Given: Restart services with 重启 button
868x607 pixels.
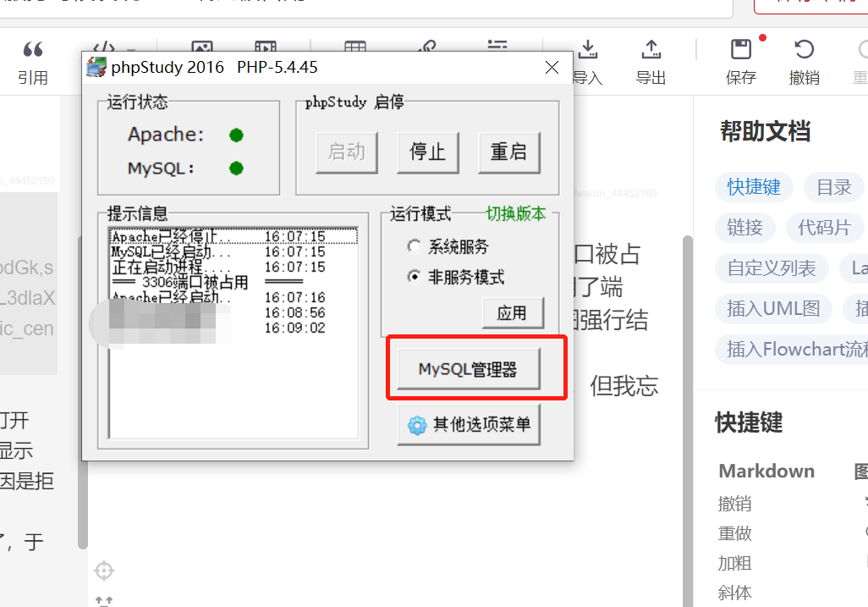Looking at the screenshot, I should click(x=508, y=152).
